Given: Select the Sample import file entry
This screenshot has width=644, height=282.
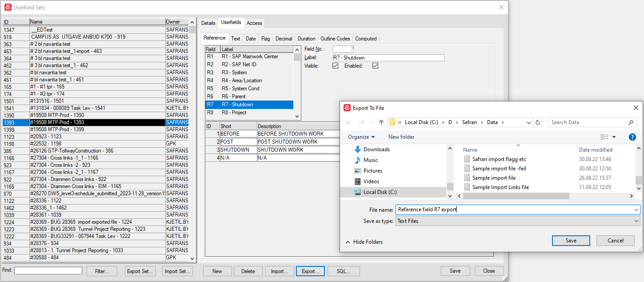Looking at the screenshot, I should [494, 178].
